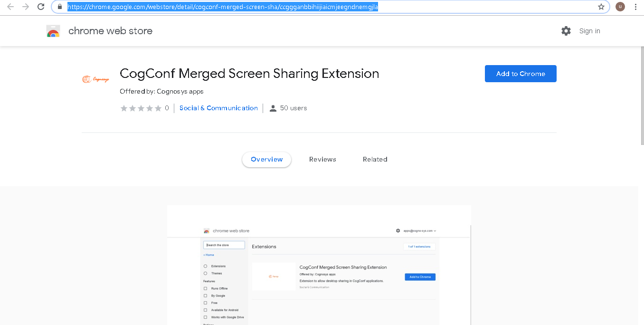Image resolution: width=644 pixels, height=325 pixels.
Task: Open the Chrome three-dot menu
Action: [x=635, y=7]
